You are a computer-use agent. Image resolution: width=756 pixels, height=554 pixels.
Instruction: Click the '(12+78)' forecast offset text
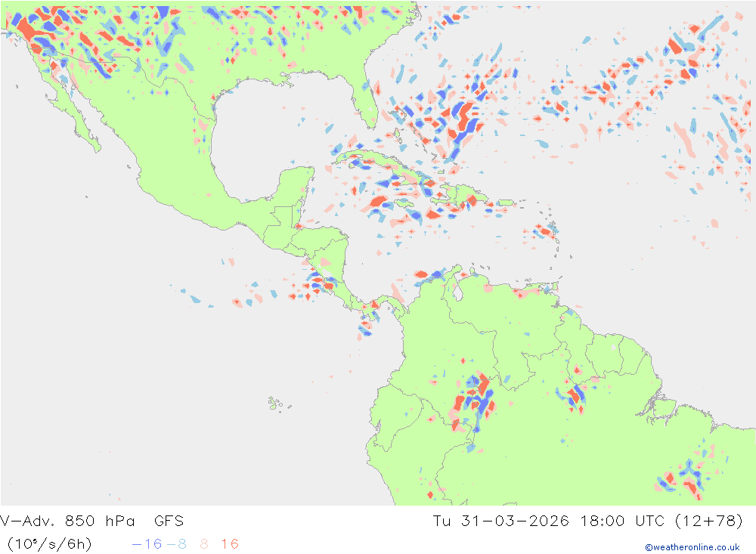[x=709, y=522]
